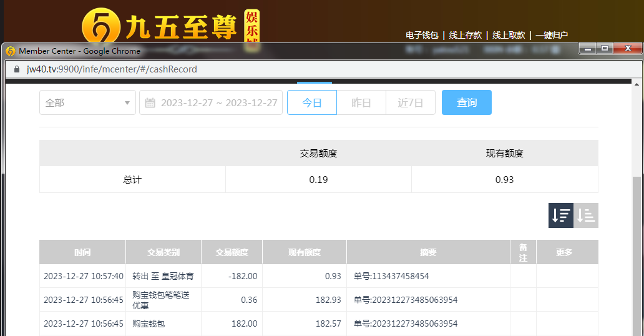The width and height of the screenshot is (644, 336).
Task: Maximize the Member Center window
Action: point(604,49)
